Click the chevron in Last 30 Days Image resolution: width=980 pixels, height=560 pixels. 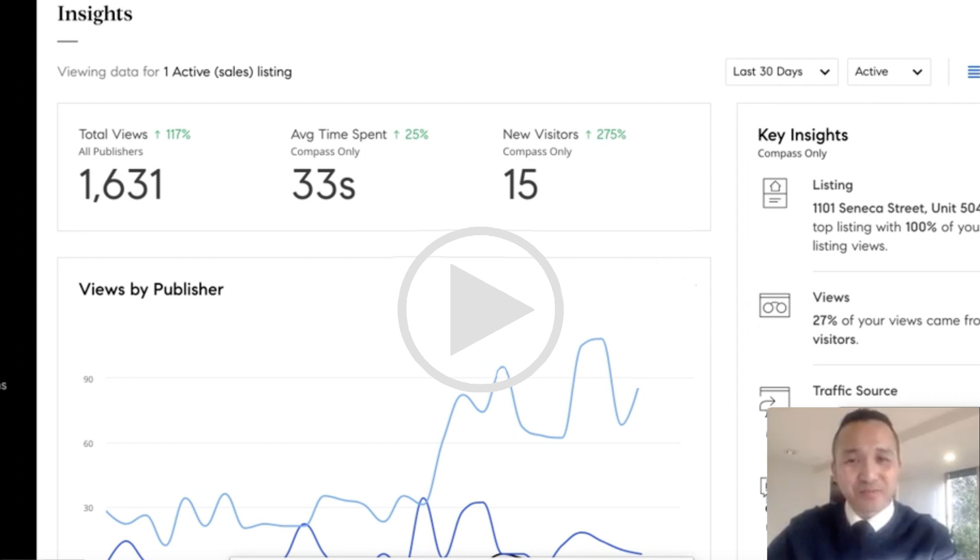tap(825, 72)
